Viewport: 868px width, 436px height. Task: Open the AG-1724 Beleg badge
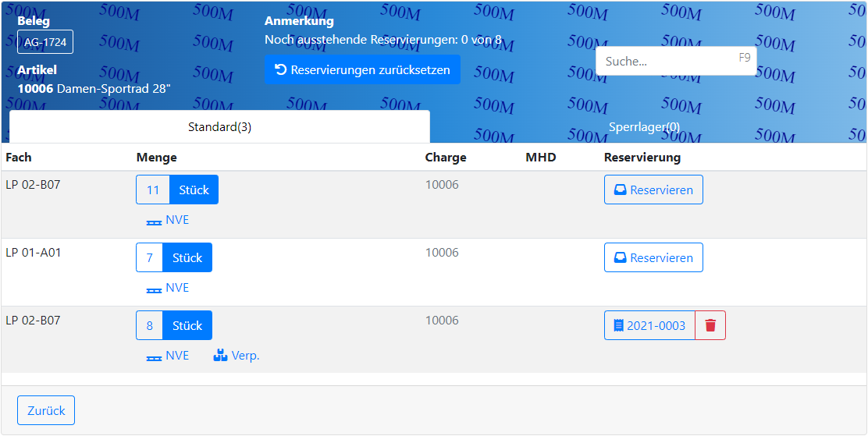pyautogui.click(x=45, y=42)
